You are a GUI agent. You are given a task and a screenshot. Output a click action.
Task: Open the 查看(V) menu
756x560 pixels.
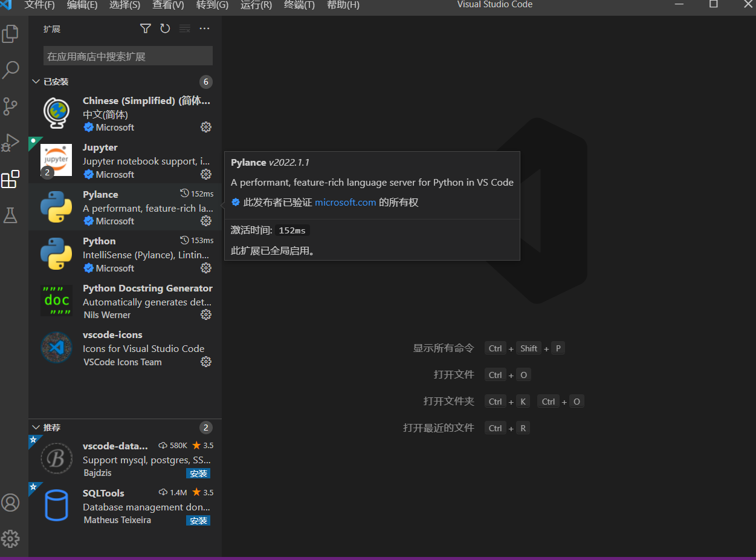168,5
